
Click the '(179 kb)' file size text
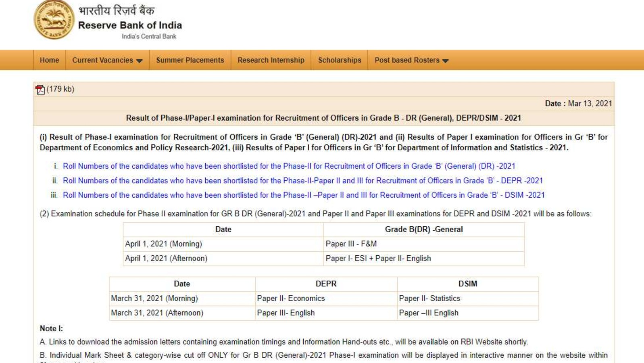(x=60, y=89)
